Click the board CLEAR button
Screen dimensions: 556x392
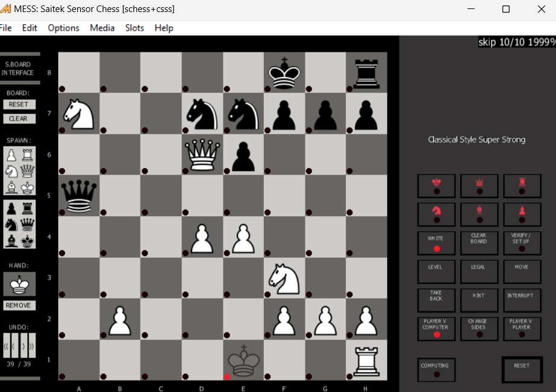(x=19, y=119)
